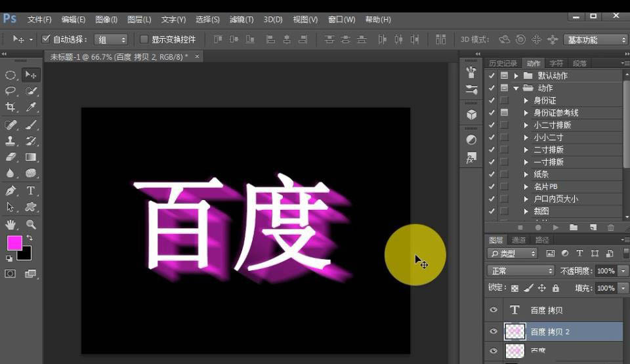Toggle checkmark for 身份证 action
The height and width of the screenshot is (364, 630).
point(492,100)
